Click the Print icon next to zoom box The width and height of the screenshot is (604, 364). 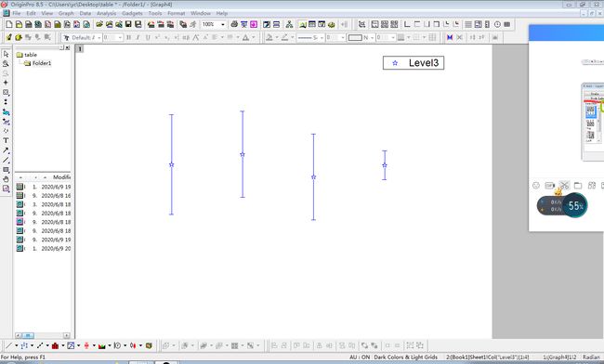(x=234, y=24)
